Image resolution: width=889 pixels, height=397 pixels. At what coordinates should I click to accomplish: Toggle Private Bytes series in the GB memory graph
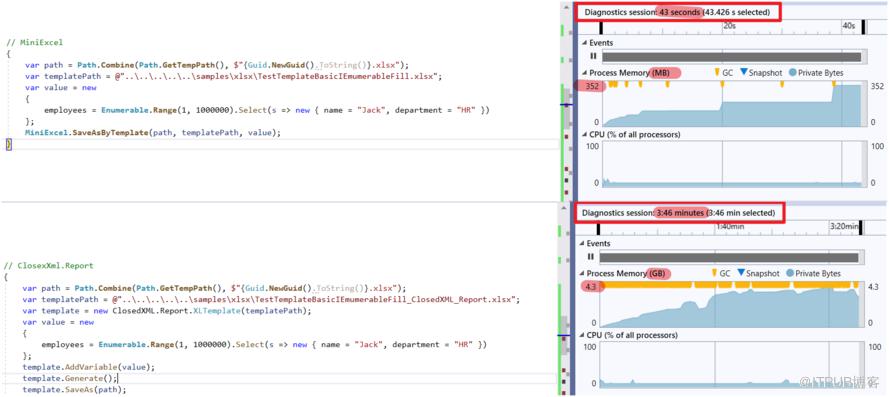(790, 273)
